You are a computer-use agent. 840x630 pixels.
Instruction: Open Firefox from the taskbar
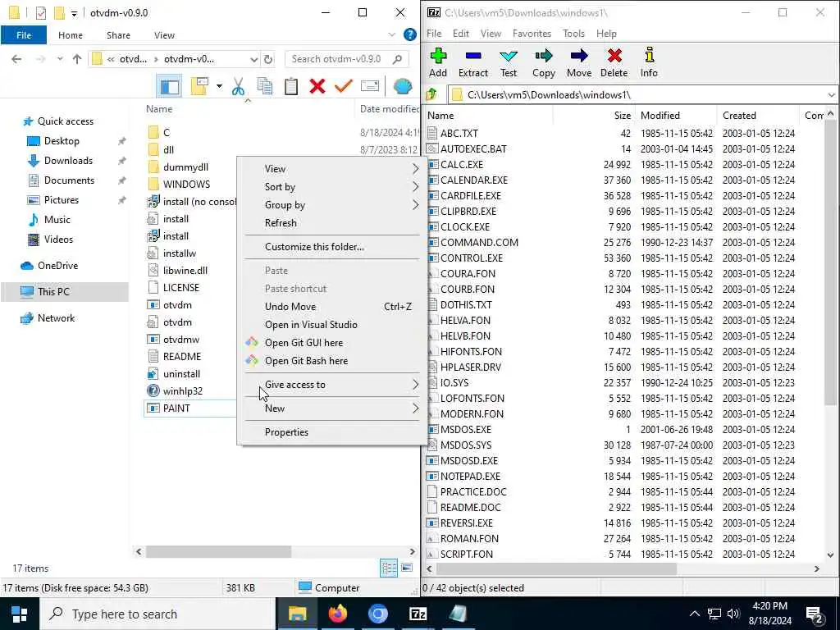click(x=337, y=614)
